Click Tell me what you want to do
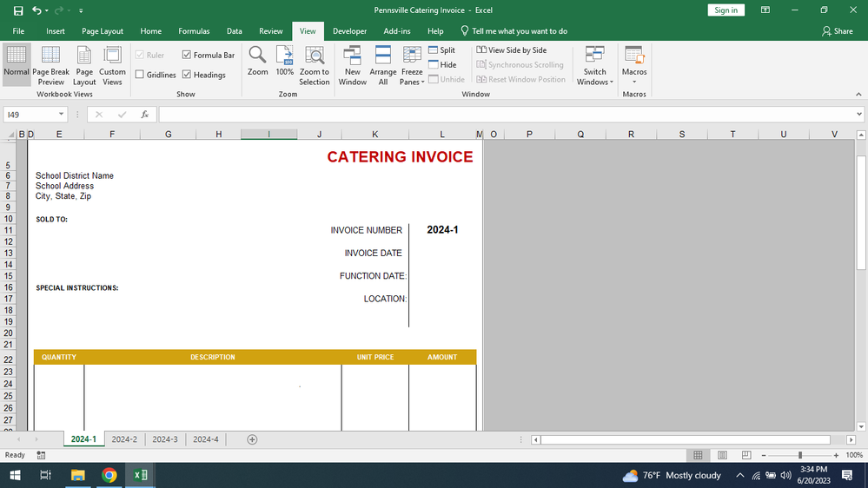 click(514, 31)
